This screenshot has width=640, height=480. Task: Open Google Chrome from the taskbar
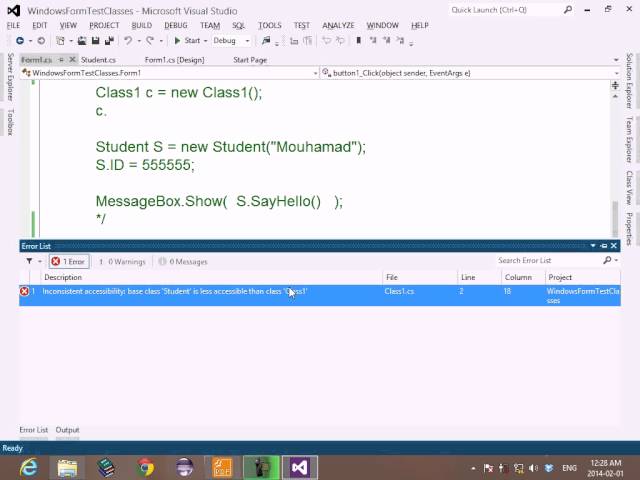146,467
